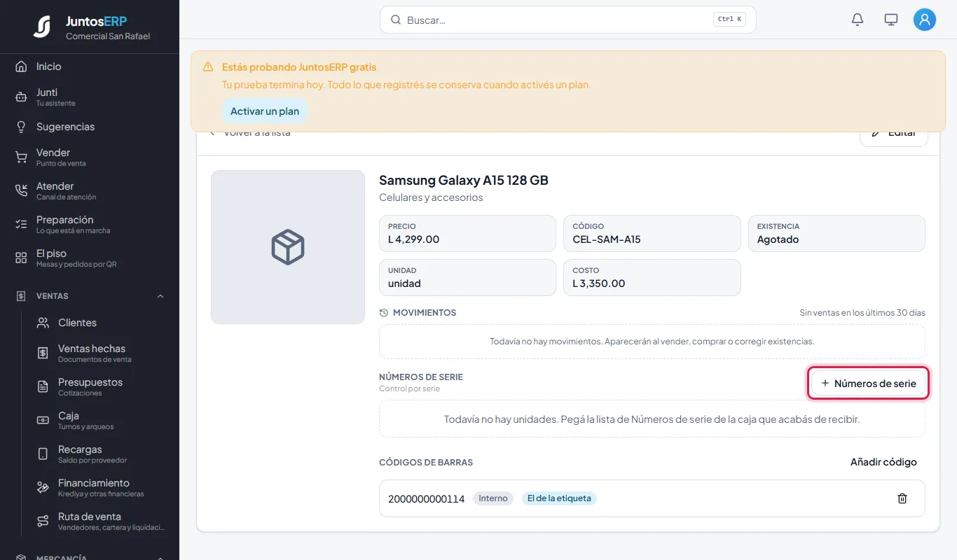Click the Sugerencias lightbulb icon
Viewport: 957px width, 560px height.
click(x=21, y=127)
